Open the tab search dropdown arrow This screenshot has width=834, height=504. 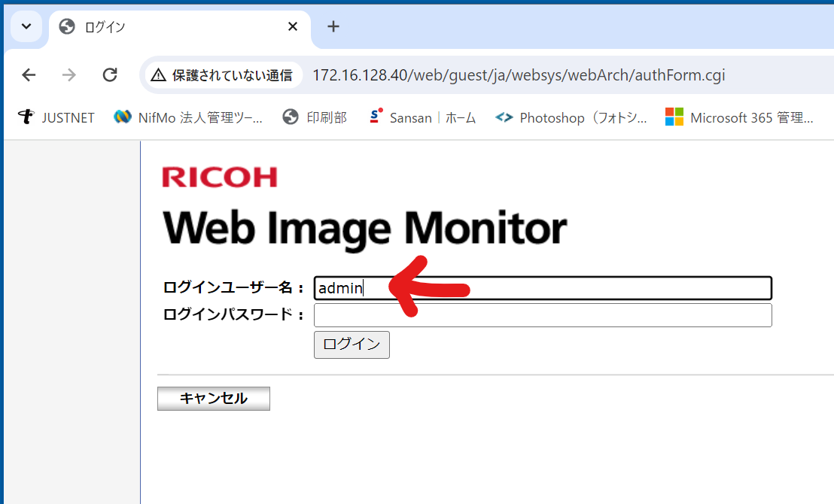tap(26, 26)
